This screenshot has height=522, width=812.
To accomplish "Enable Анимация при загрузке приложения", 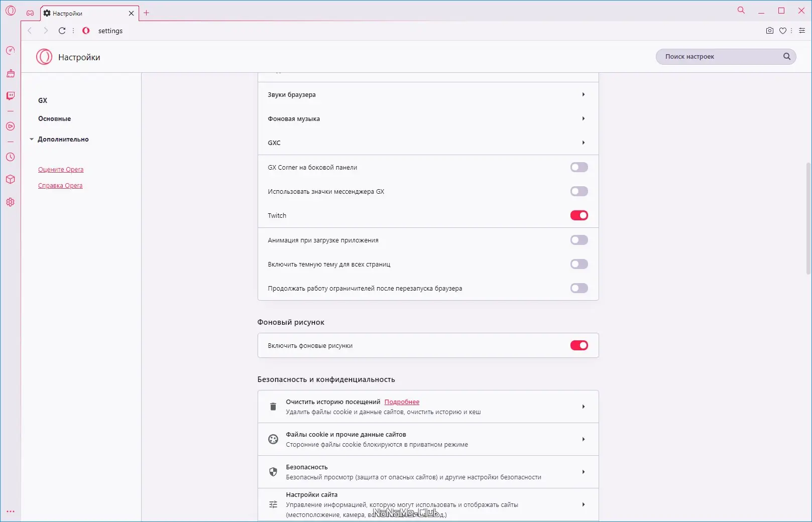I will click(x=579, y=240).
